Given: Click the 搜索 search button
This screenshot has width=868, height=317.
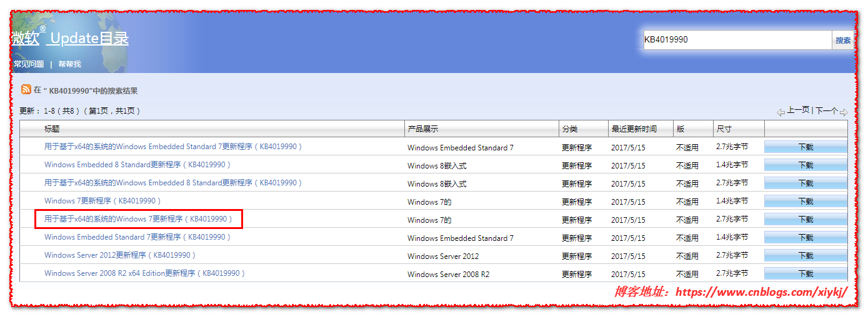Looking at the screenshot, I should pos(842,40).
